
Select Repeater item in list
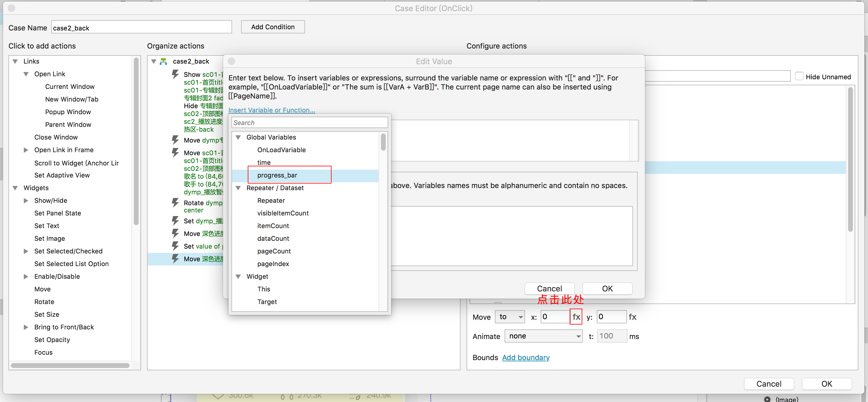(x=271, y=200)
